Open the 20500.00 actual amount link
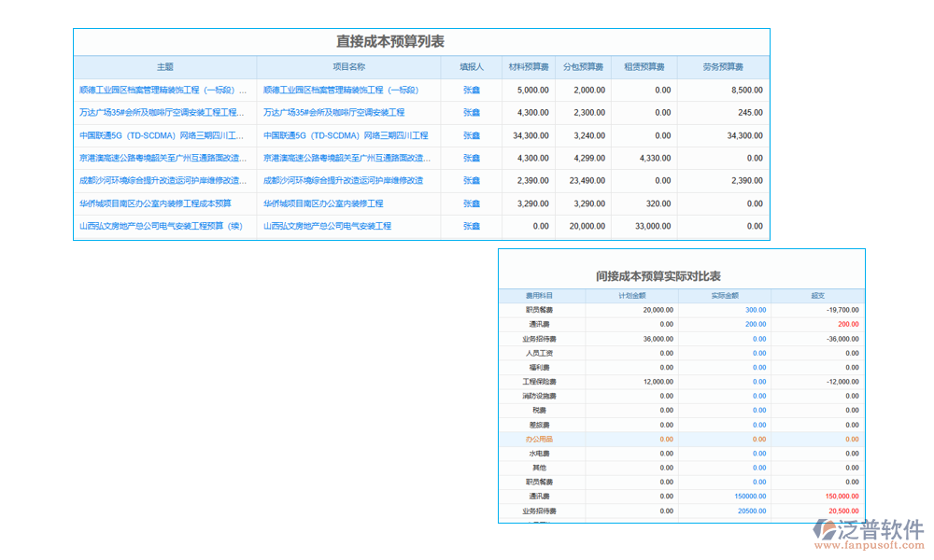The height and width of the screenshot is (560, 934). tap(752, 511)
